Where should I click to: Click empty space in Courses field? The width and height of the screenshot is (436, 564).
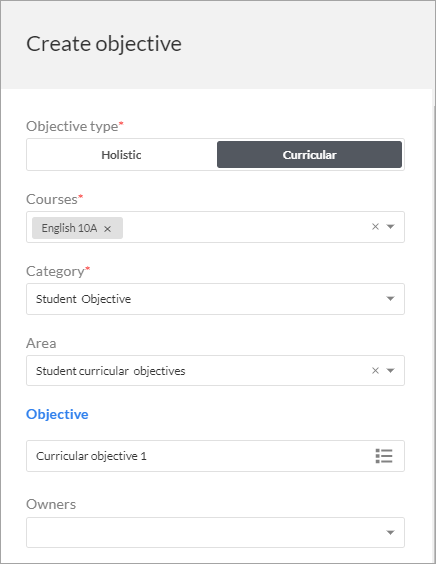[x=245, y=227]
